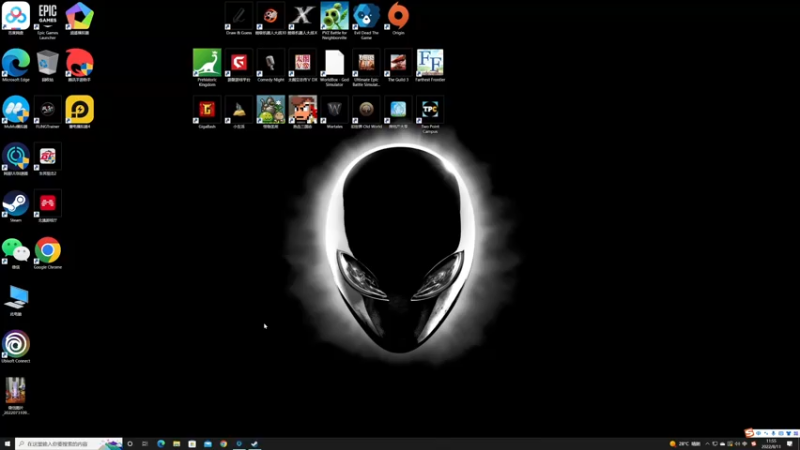800x450 pixels.
Task: Open the Draw & Guess game shortcut
Action: 239,18
